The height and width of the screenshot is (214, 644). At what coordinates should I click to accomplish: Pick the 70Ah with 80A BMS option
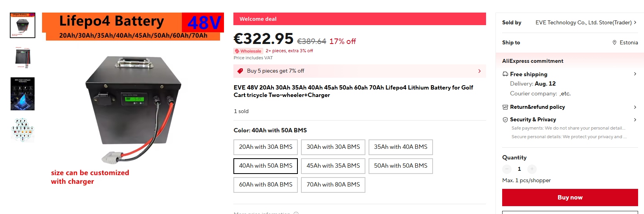click(x=333, y=185)
